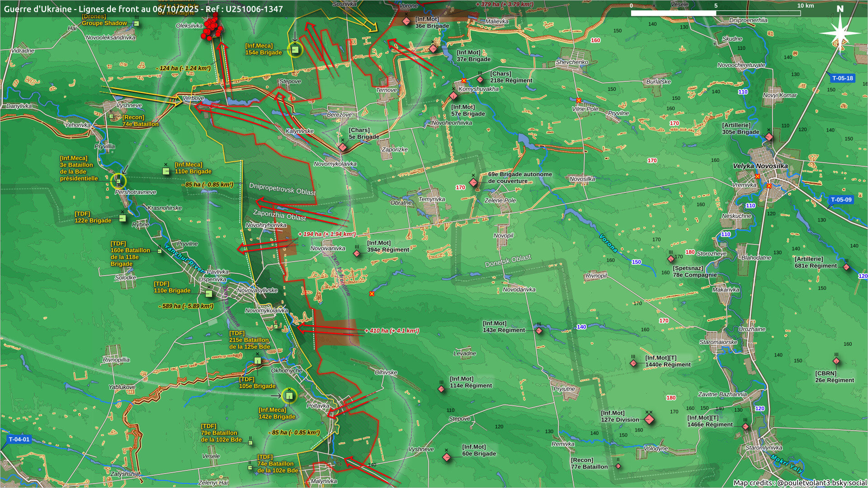
Task: Select the 154e Brigade circled unit marker
Action: pyautogui.click(x=295, y=50)
